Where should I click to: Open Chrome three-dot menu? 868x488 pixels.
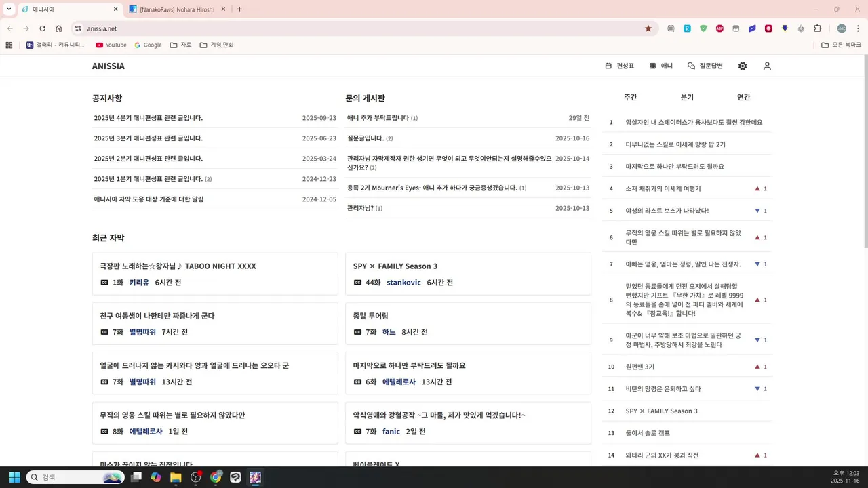coord(858,28)
